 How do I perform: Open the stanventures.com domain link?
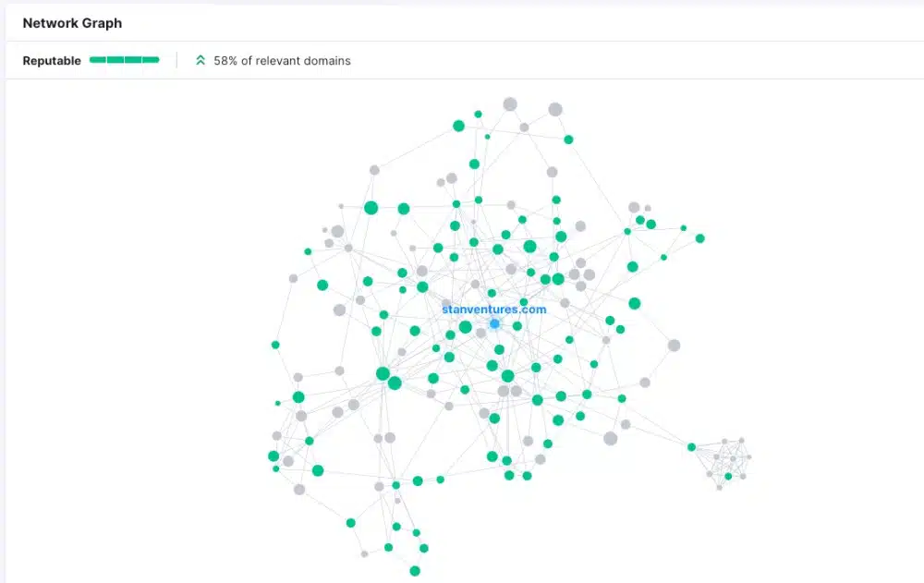click(x=494, y=310)
